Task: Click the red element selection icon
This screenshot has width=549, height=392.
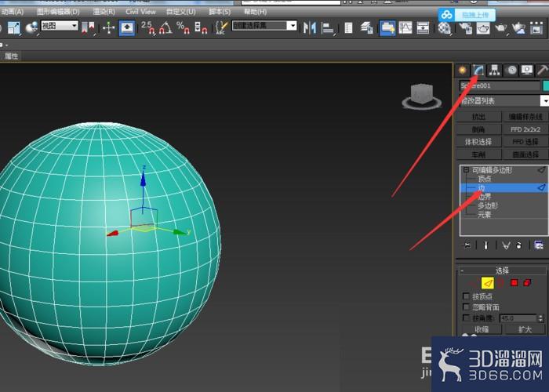Action: (x=527, y=283)
